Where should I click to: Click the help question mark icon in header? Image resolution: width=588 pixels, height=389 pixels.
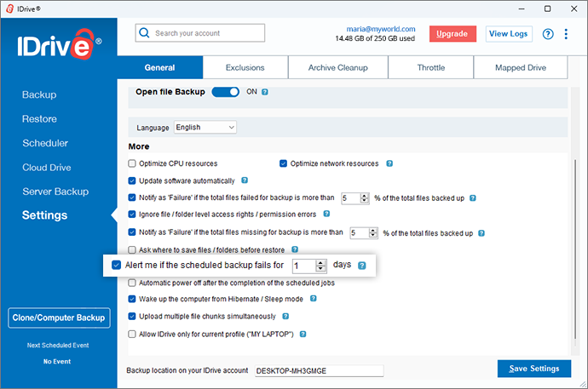[548, 34]
